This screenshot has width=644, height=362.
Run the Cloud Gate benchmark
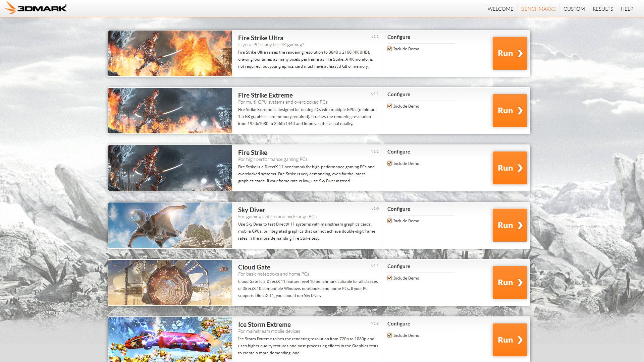509,283
